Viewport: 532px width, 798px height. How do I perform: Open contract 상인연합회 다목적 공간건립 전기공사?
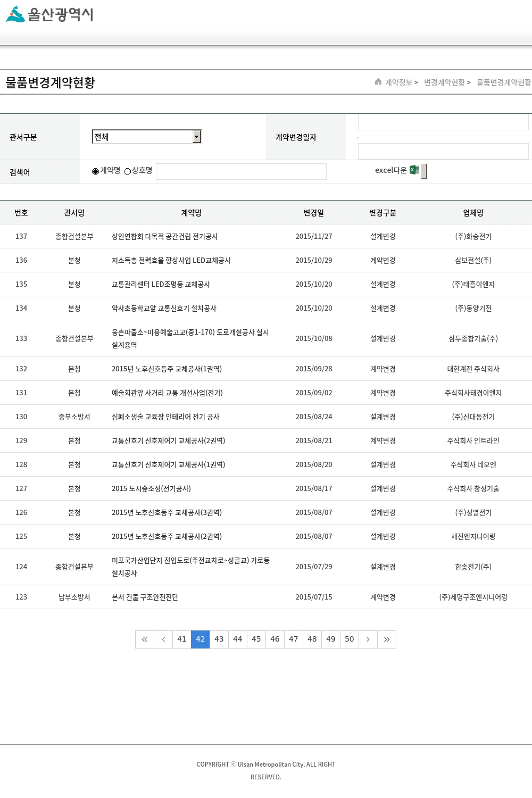164,237
